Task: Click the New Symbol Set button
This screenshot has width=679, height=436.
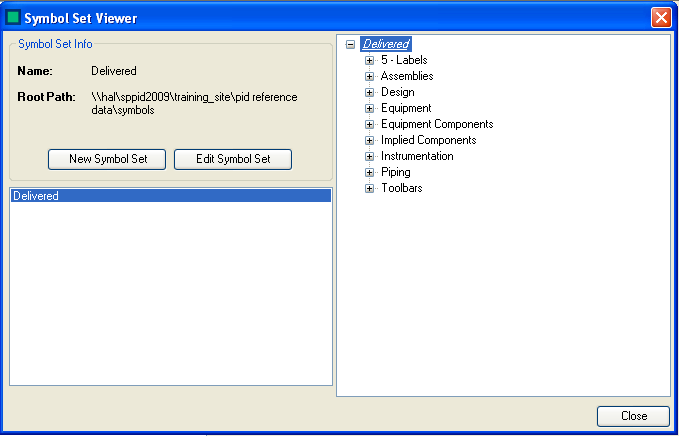Action: pyautogui.click(x=108, y=159)
